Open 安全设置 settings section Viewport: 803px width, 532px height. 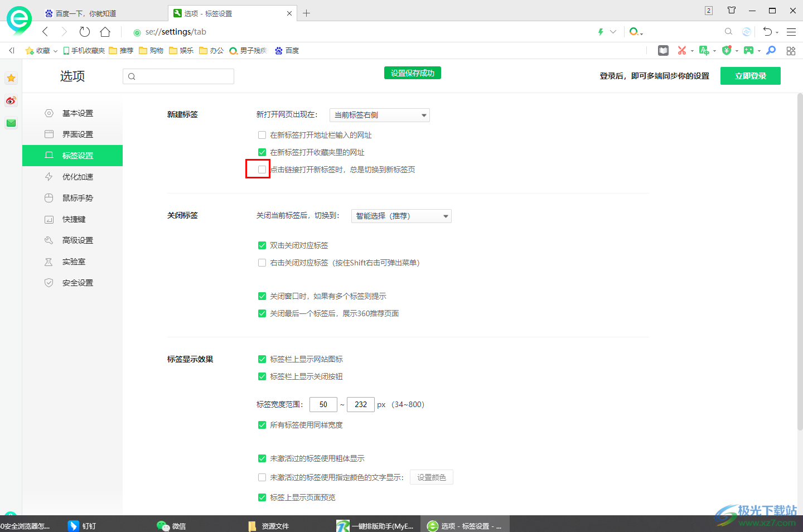coord(72,283)
